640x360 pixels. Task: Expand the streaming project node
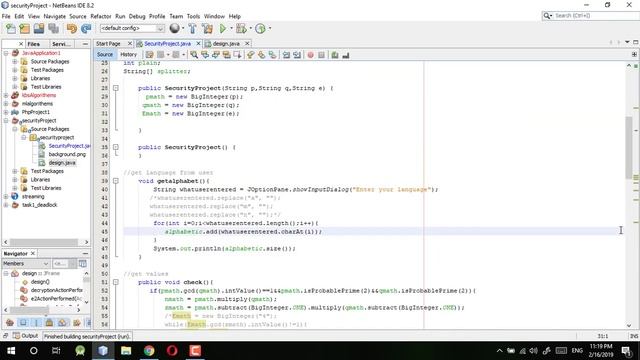[6, 197]
